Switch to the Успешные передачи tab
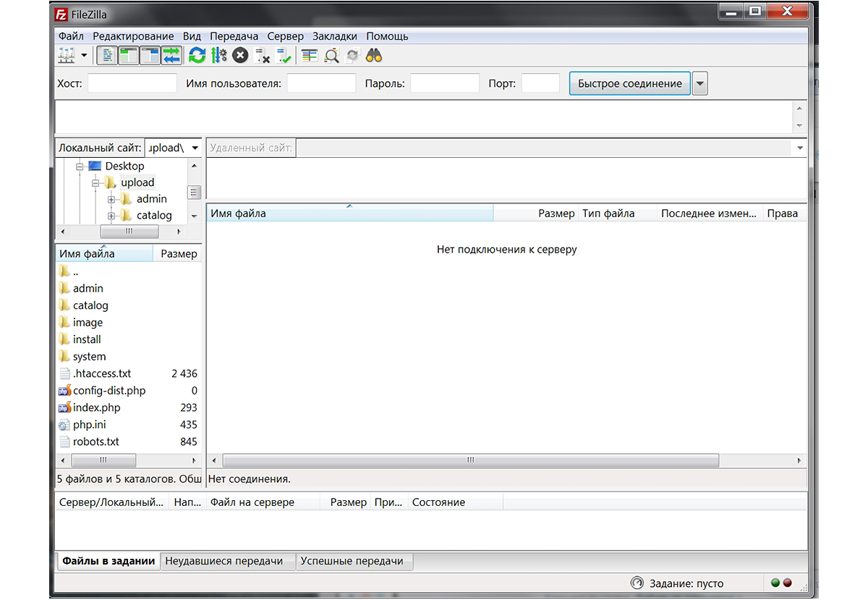Image resolution: width=868 pixels, height=600 pixels. [x=354, y=561]
